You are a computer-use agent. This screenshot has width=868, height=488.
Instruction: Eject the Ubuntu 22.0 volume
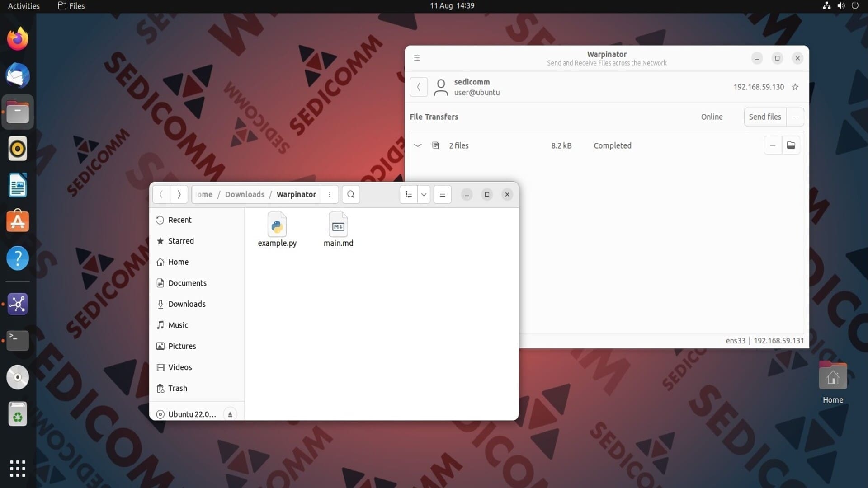coord(230,414)
